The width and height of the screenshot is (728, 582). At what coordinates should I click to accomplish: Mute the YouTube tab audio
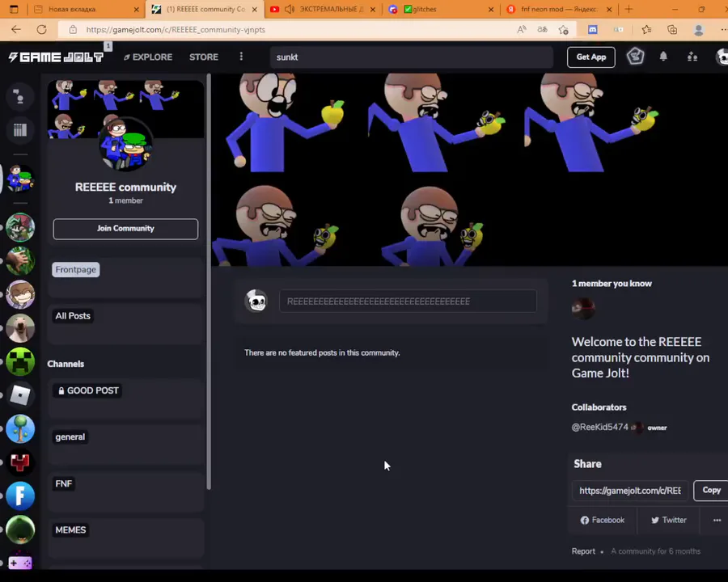point(290,9)
